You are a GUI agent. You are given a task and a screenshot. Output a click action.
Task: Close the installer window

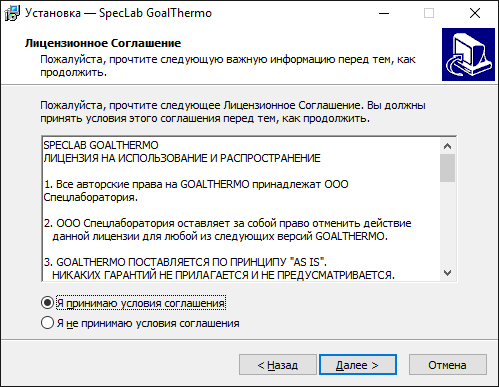(475, 13)
